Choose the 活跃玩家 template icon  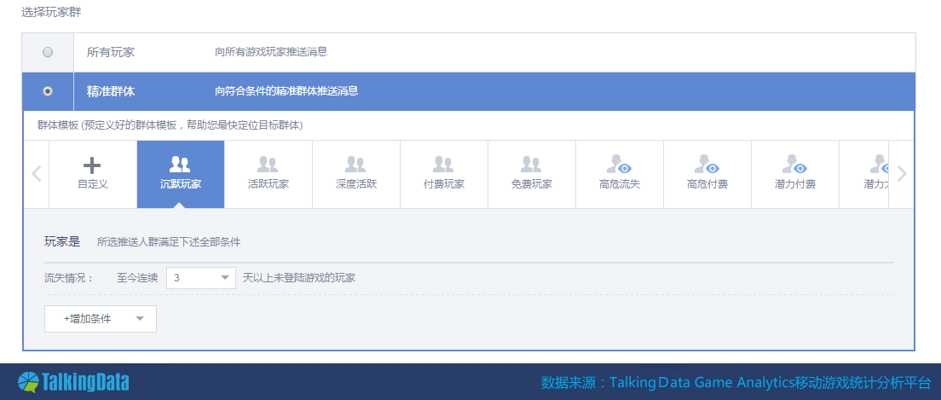click(x=268, y=164)
